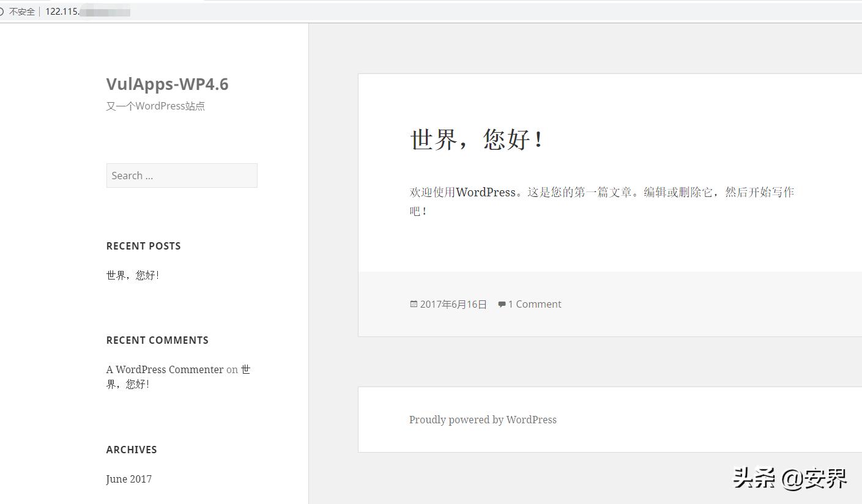The image size is (862, 504).
Task: Click the "ARCHIVES" sidebar heading
Action: 132,450
